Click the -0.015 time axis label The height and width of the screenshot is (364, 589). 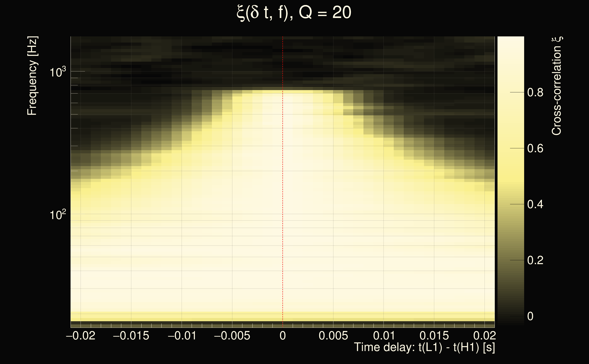(131, 336)
